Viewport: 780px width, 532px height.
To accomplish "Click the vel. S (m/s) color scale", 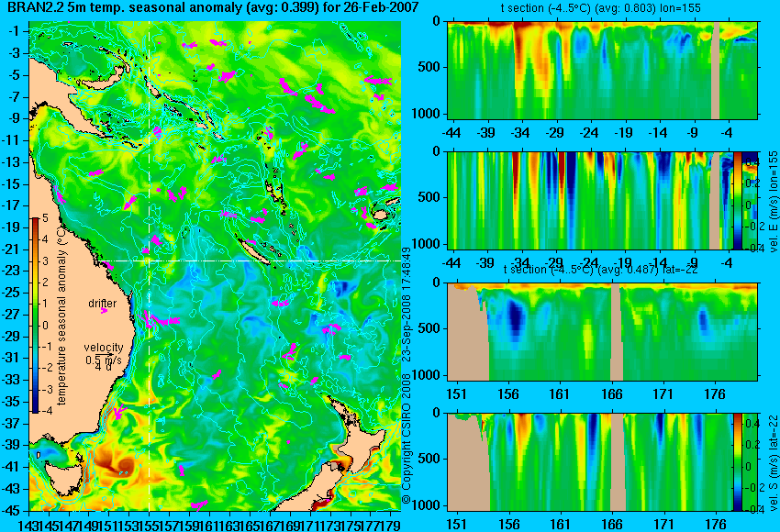I will point(737,460).
